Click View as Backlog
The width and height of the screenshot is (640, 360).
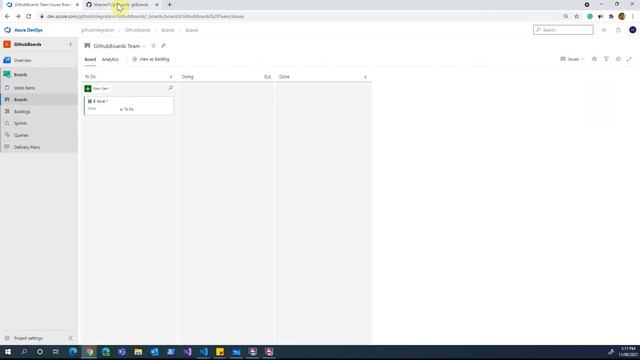click(151, 59)
